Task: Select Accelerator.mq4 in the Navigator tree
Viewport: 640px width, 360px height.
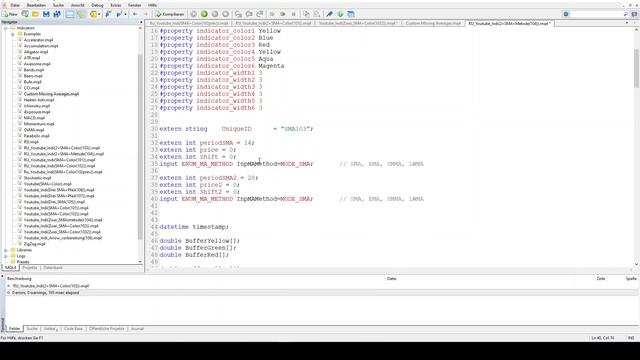Action: point(38,40)
